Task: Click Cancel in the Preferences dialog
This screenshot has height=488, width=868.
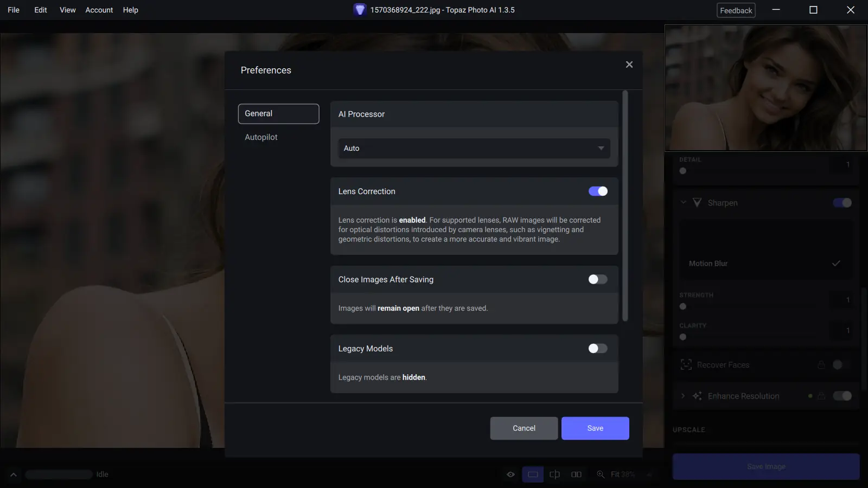Action: [x=524, y=428]
